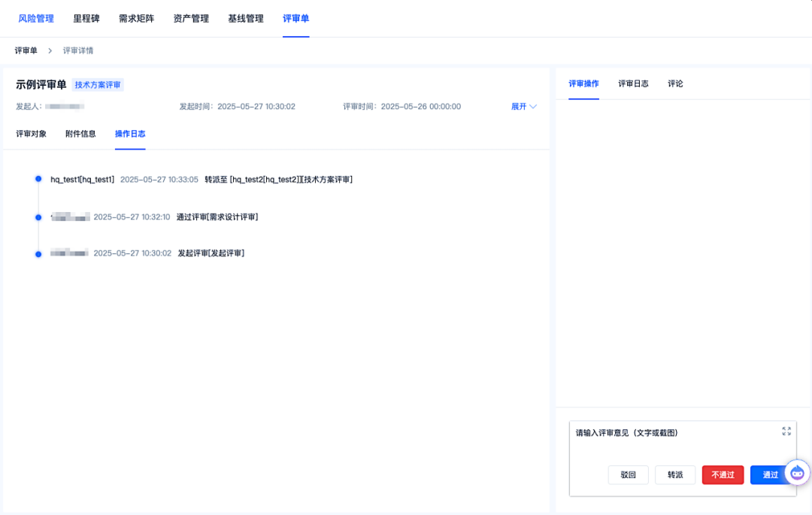Go to the 需求矩阵 tab
This screenshot has height=515, width=812.
[136, 19]
